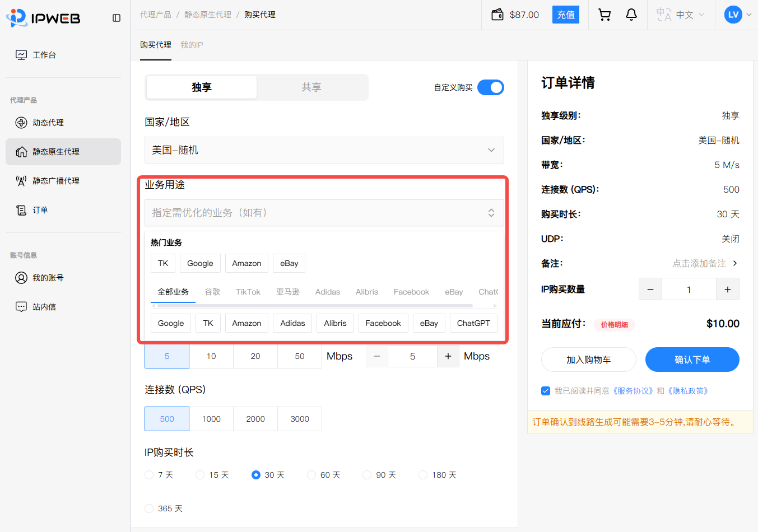Choose eBay in 热门业务
Viewport: 758px width, 532px height.
pyautogui.click(x=289, y=263)
